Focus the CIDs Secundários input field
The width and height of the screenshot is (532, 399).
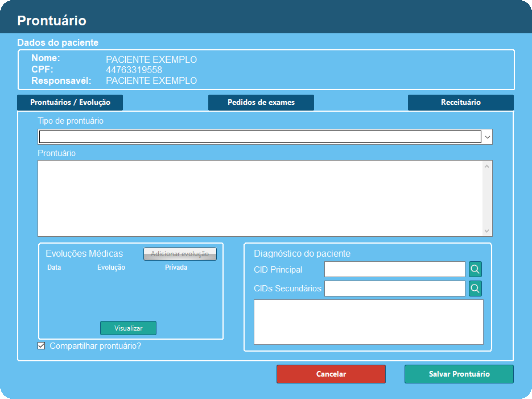point(395,288)
